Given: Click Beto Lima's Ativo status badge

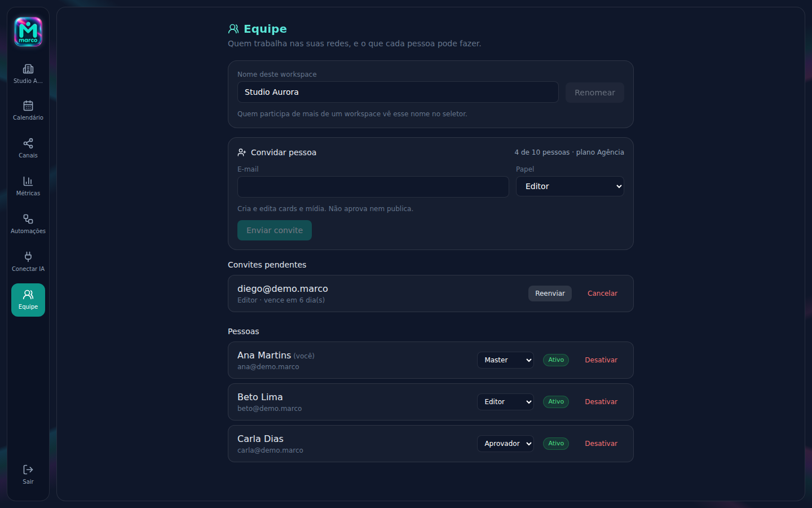Looking at the screenshot, I should pyautogui.click(x=556, y=402).
